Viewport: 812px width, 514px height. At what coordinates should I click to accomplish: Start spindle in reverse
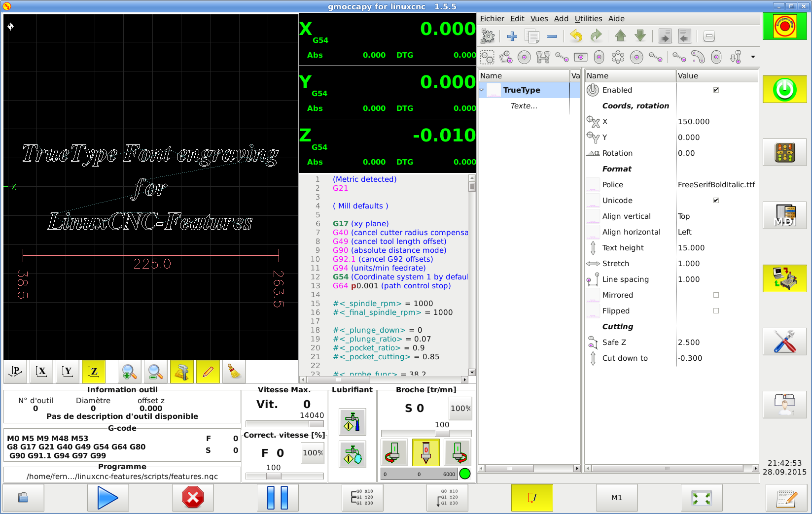tap(394, 452)
